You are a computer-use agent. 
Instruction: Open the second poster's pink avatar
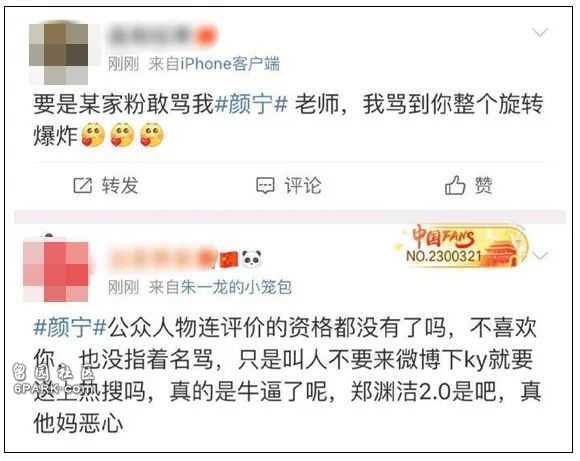point(55,269)
